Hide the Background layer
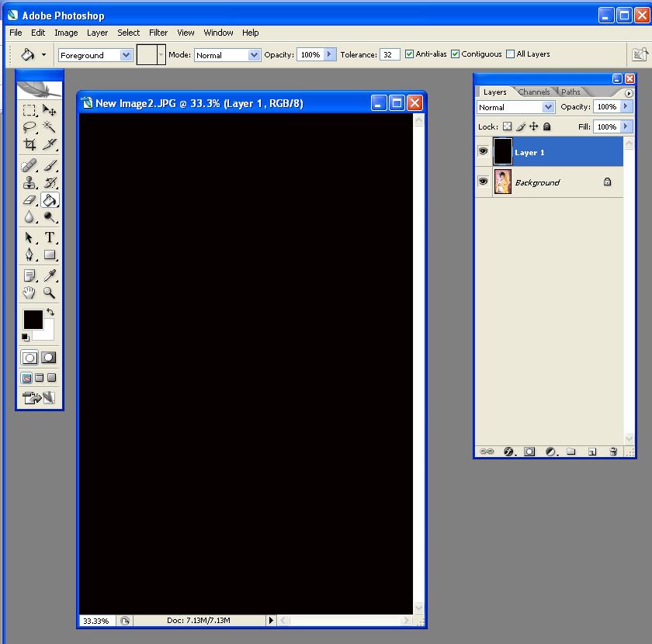652x644 pixels. (x=484, y=181)
